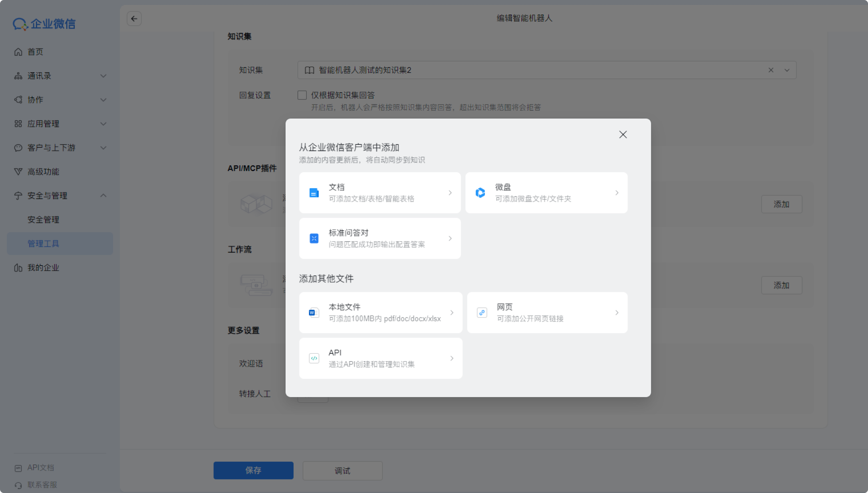Viewport: 868px width, 493px height.
Task: Clear the selected 知识集 with X
Action: [771, 70]
